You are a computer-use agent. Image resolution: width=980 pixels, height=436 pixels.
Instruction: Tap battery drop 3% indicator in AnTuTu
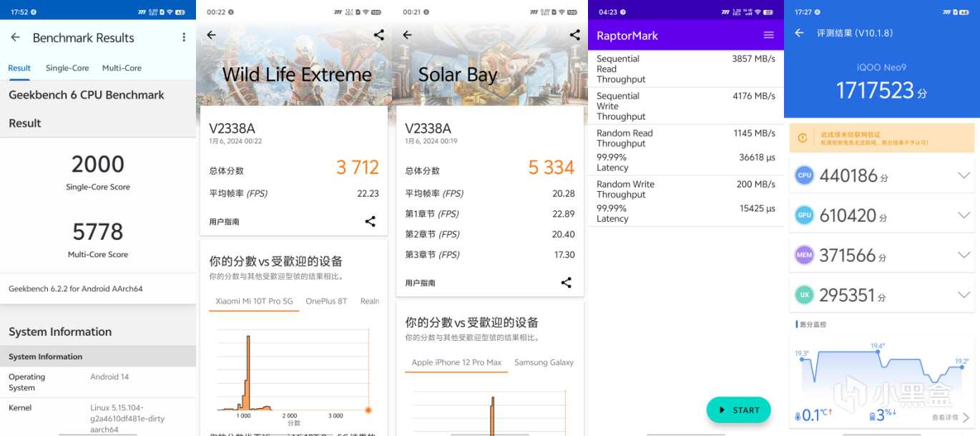[883, 416]
